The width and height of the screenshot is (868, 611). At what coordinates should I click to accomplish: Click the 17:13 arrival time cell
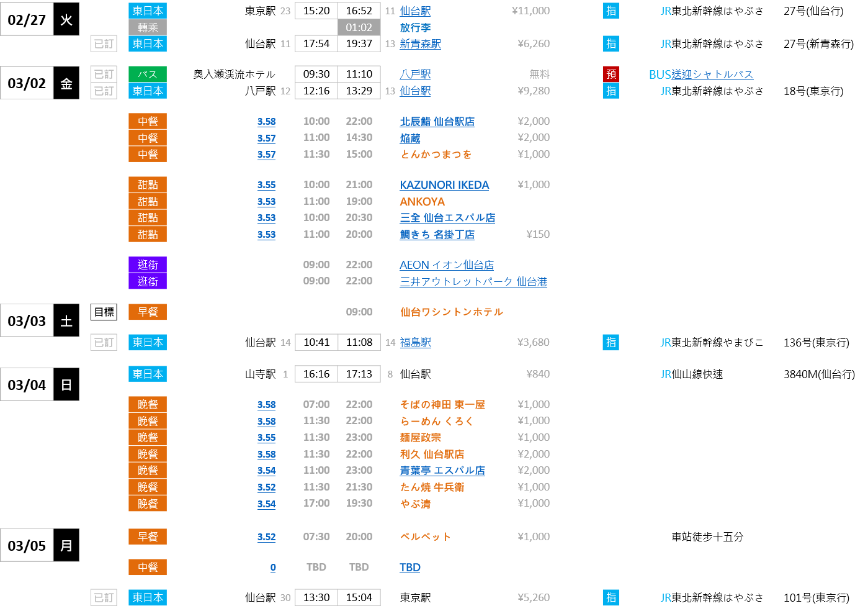[359, 374]
